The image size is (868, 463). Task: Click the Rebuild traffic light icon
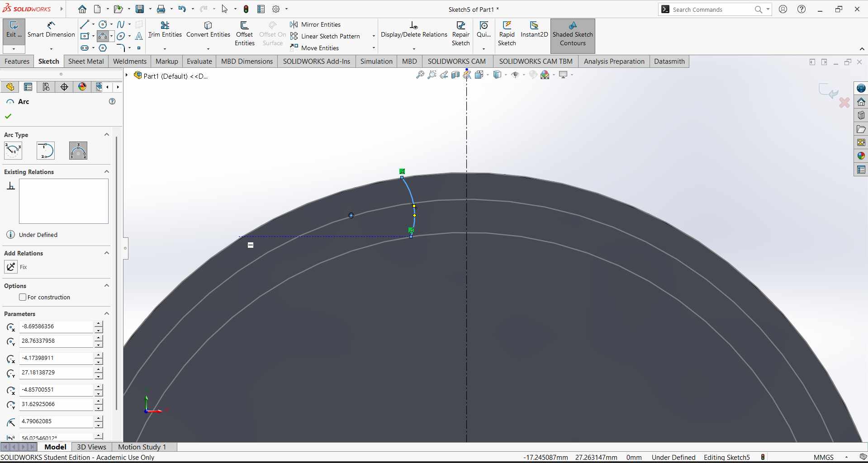(246, 9)
